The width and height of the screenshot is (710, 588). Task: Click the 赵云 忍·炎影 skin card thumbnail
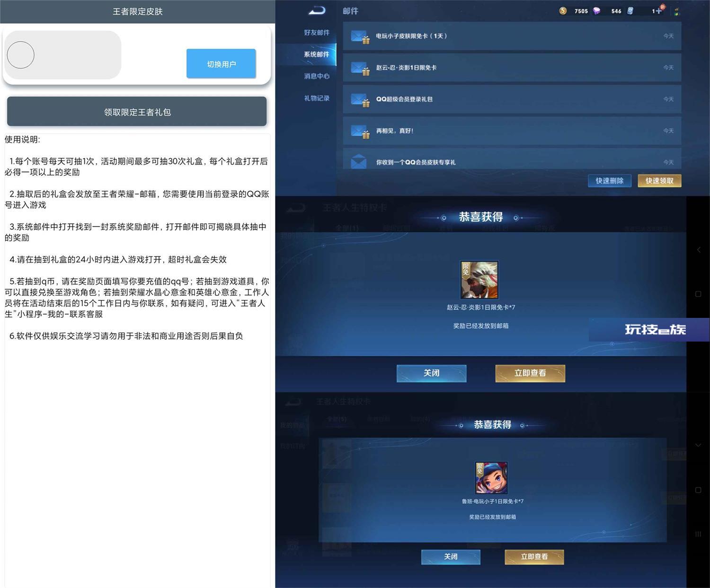click(479, 280)
